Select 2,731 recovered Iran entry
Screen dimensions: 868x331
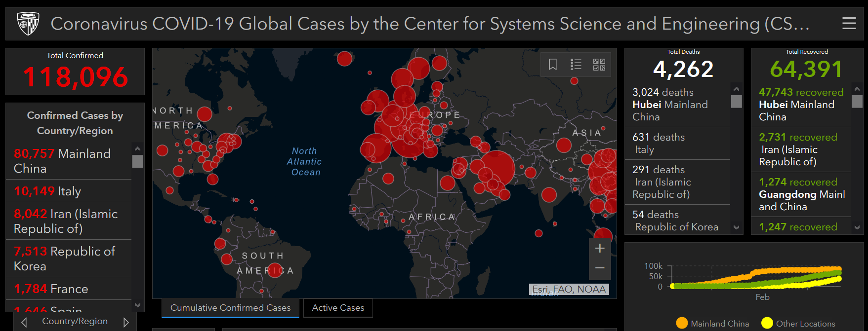[x=801, y=149]
